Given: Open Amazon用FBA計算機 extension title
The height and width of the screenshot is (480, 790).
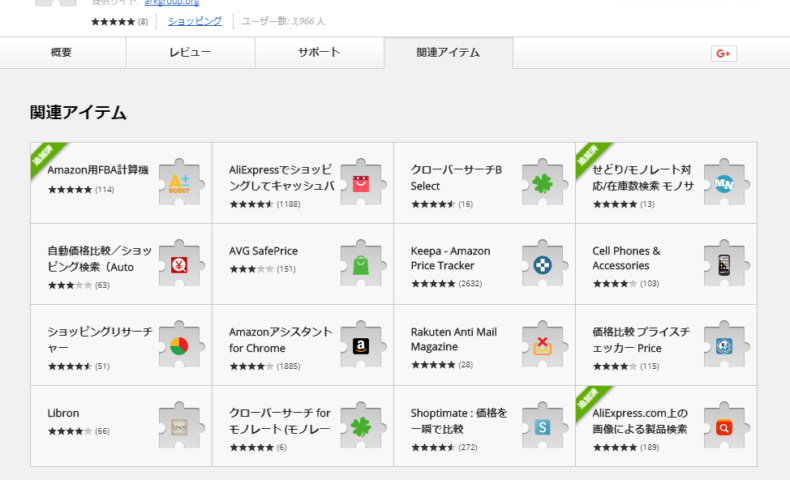Looking at the screenshot, I should pos(98,170).
